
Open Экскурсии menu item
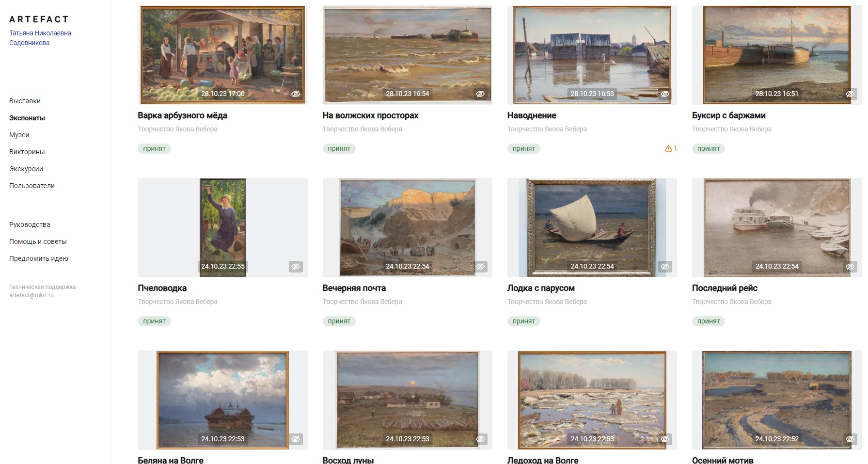(26, 169)
